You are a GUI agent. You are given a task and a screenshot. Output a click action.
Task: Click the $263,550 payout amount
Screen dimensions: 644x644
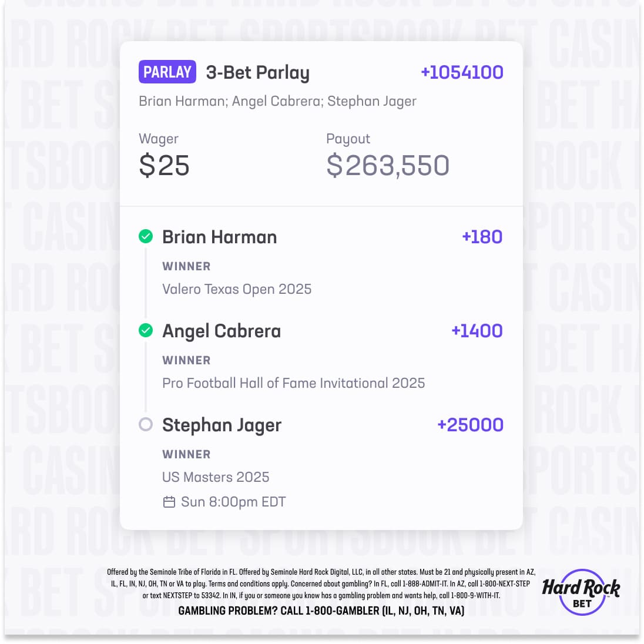(x=388, y=166)
